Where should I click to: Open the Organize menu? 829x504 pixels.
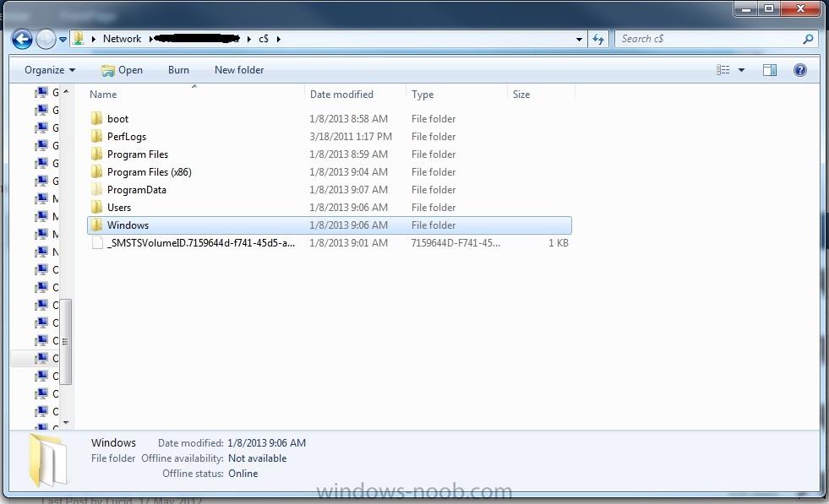pos(50,70)
